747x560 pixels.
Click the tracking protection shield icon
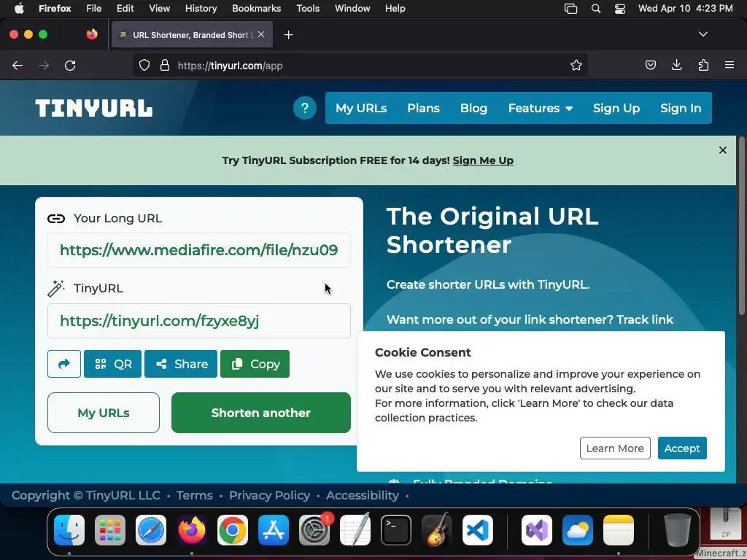[x=144, y=66]
